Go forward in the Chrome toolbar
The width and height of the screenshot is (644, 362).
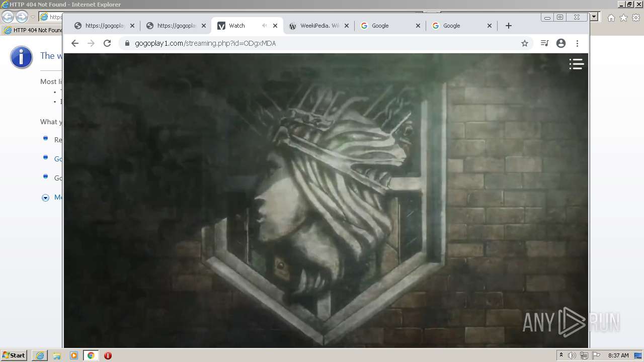(x=91, y=43)
